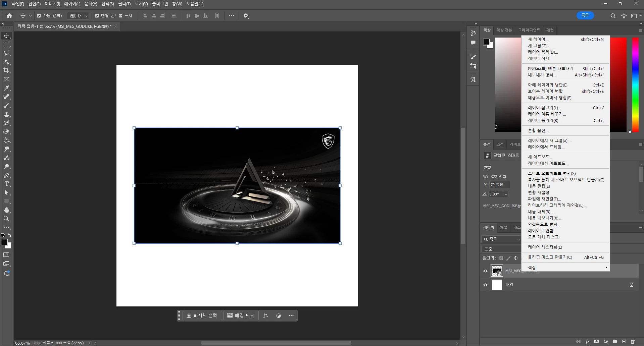Click the three-dot more icon in contextual task bar
Screen dimensions: 644x346
[291, 315]
